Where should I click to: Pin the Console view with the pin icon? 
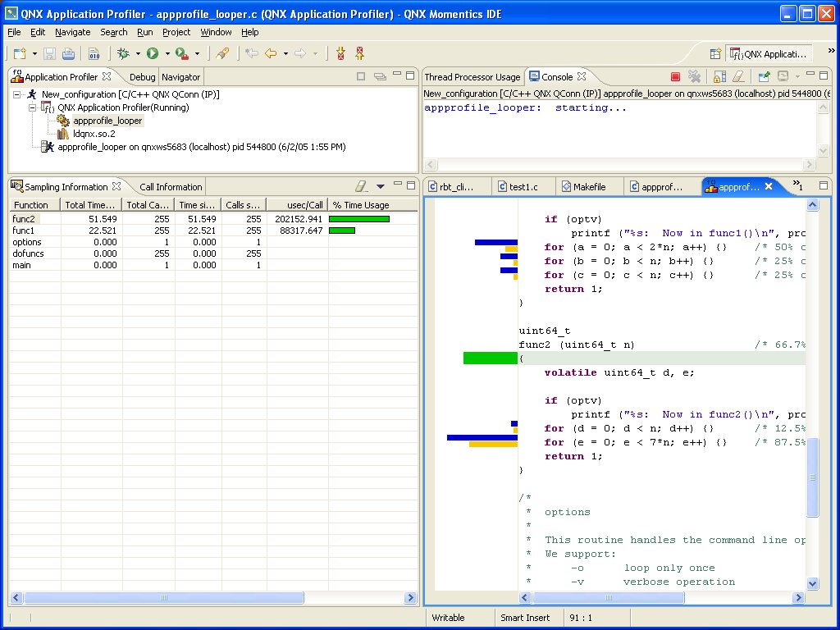pos(765,75)
